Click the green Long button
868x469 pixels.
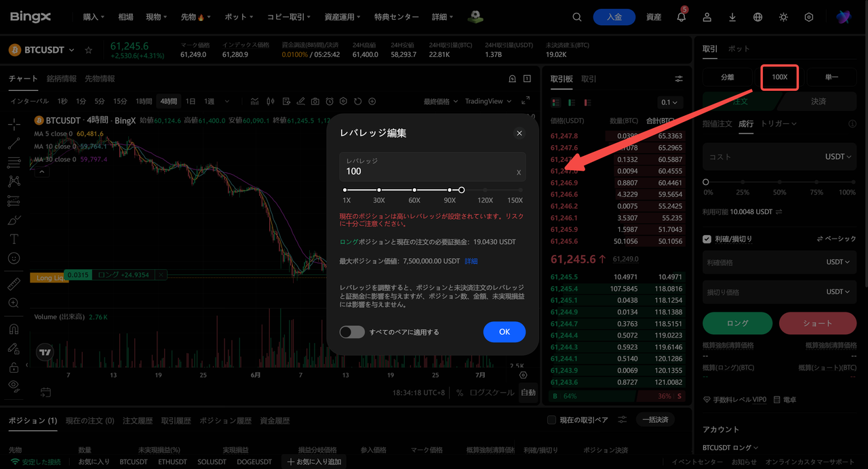pos(737,323)
